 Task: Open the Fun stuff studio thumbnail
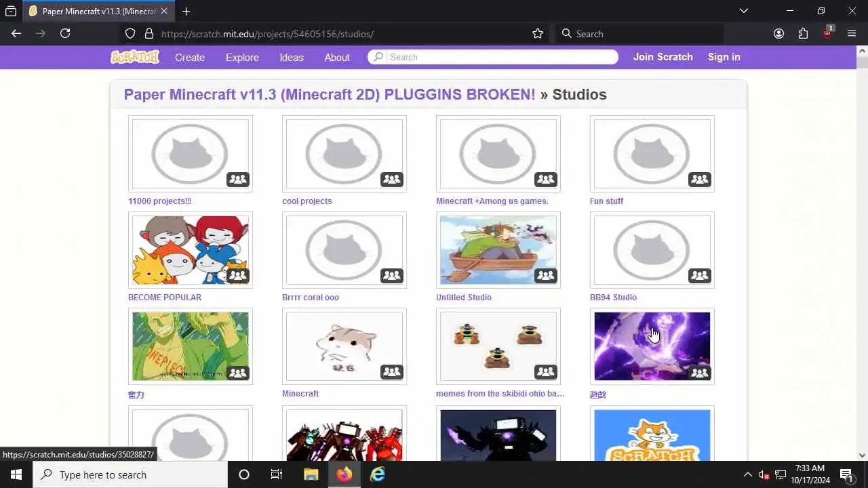coord(652,154)
